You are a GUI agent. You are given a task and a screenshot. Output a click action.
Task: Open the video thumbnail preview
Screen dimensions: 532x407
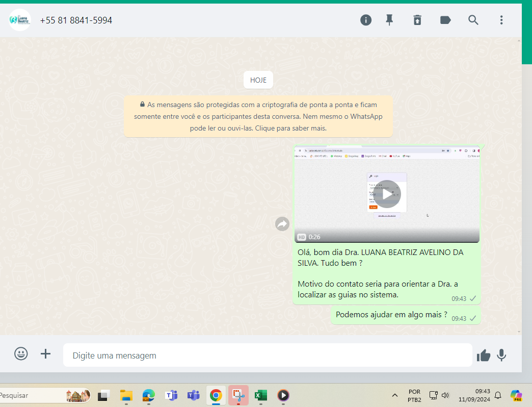tap(387, 194)
